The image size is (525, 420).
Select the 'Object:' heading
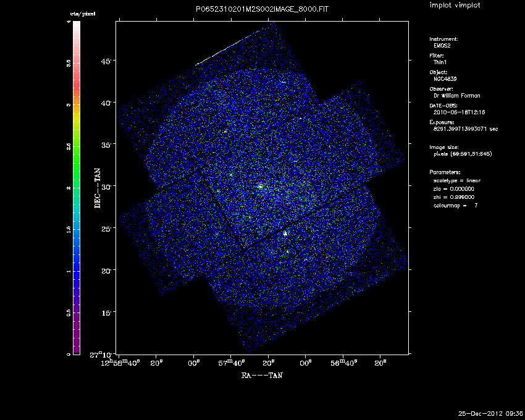pyautogui.click(x=439, y=72)
